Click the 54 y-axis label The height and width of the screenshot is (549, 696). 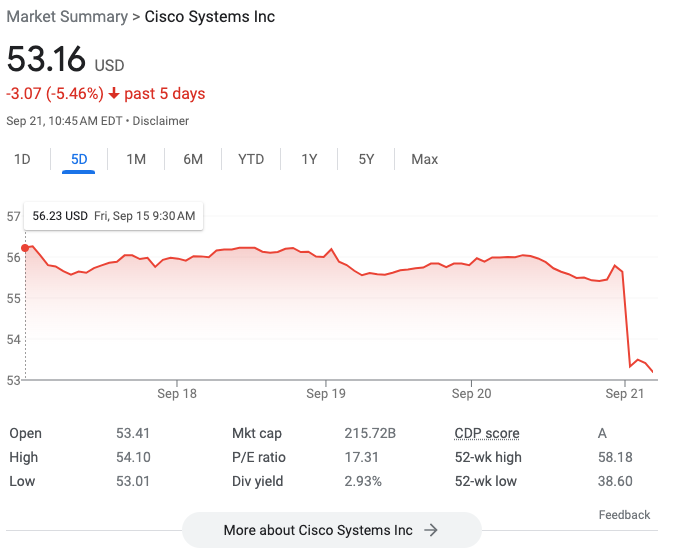point(13,340)
